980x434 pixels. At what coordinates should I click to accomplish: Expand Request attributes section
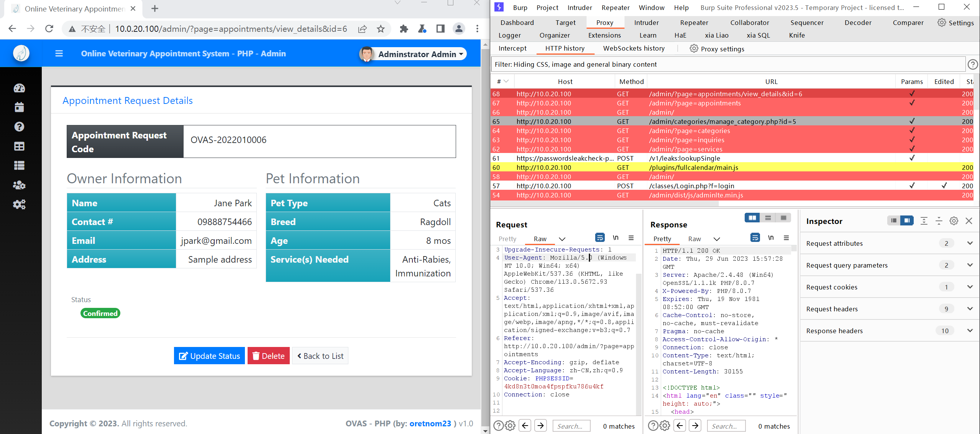(889, 243)
